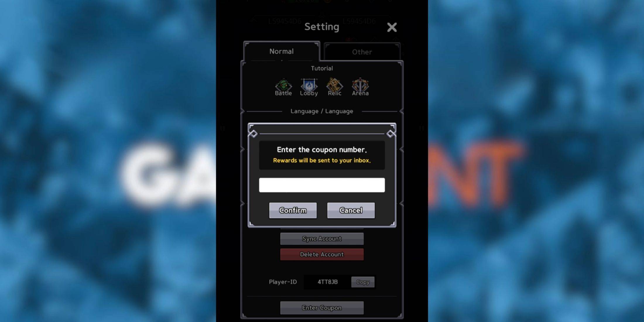Viewport: 644px width, 322px height.
Task: Switch to the Normal settings tab
Action: coord(281,51)
